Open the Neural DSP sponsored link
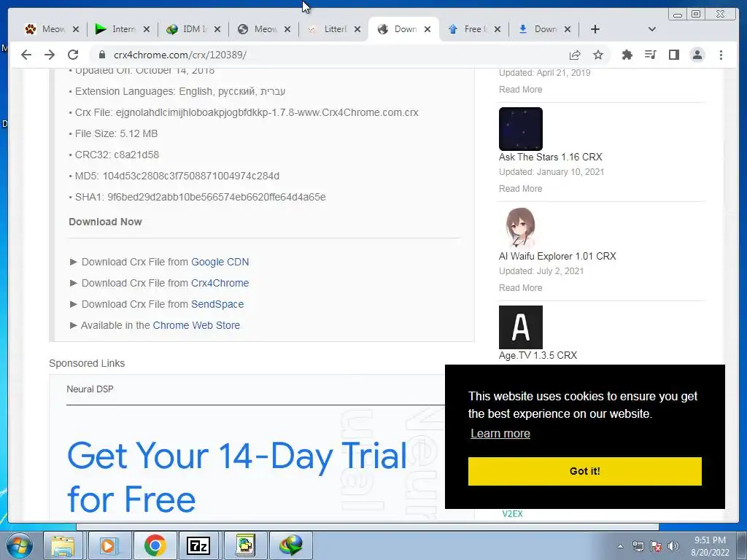 90,389
